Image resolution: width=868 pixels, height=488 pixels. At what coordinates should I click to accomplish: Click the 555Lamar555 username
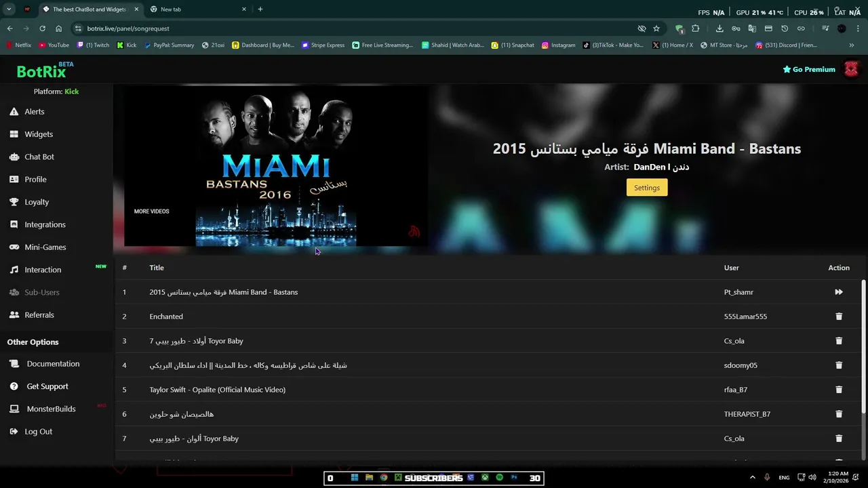point(745,317)
